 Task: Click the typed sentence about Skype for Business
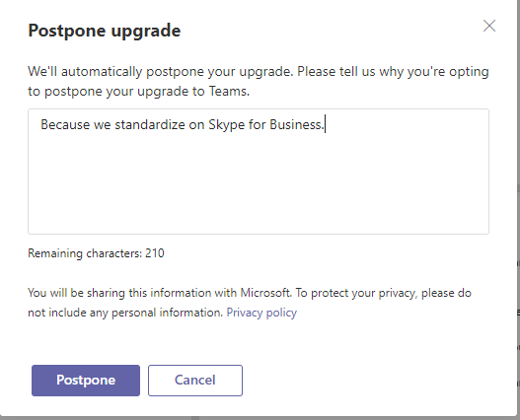(183, 125)
